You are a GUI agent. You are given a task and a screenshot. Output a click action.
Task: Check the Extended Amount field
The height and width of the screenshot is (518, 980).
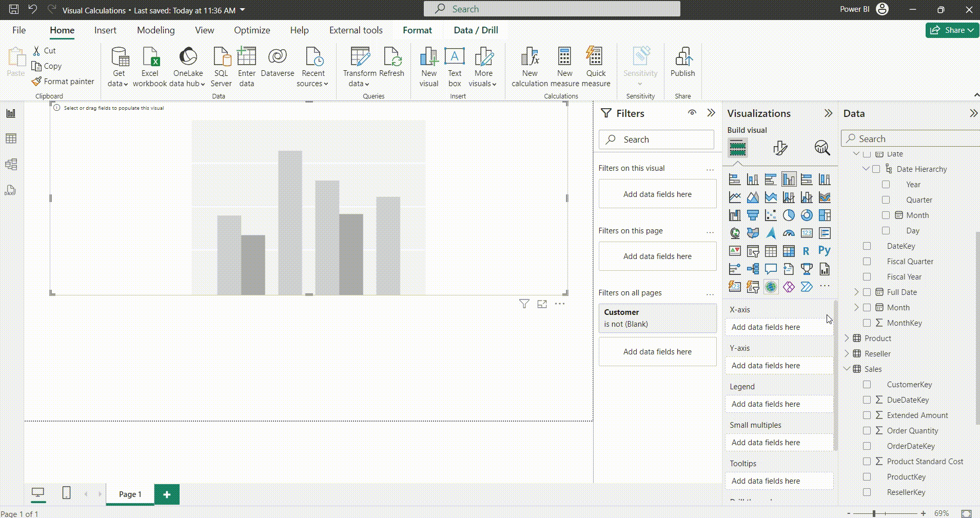pyautogui.click(x=867, y=415)
